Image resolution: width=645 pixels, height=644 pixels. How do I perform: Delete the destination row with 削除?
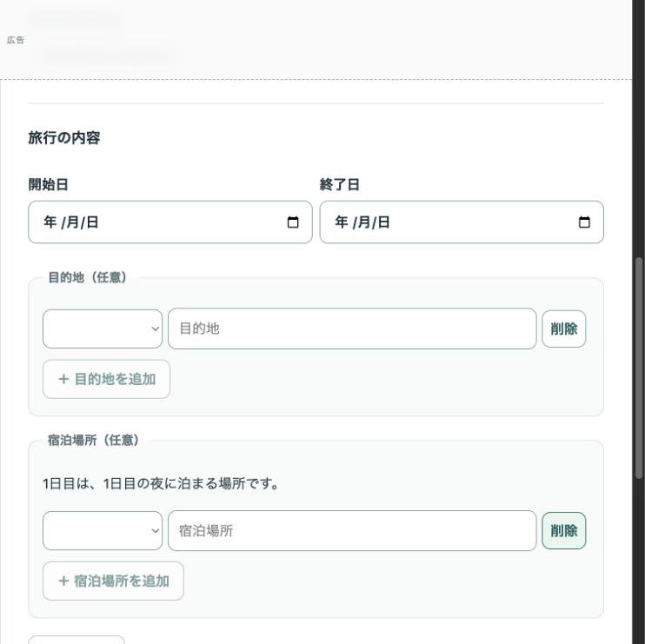click(563, 329)
